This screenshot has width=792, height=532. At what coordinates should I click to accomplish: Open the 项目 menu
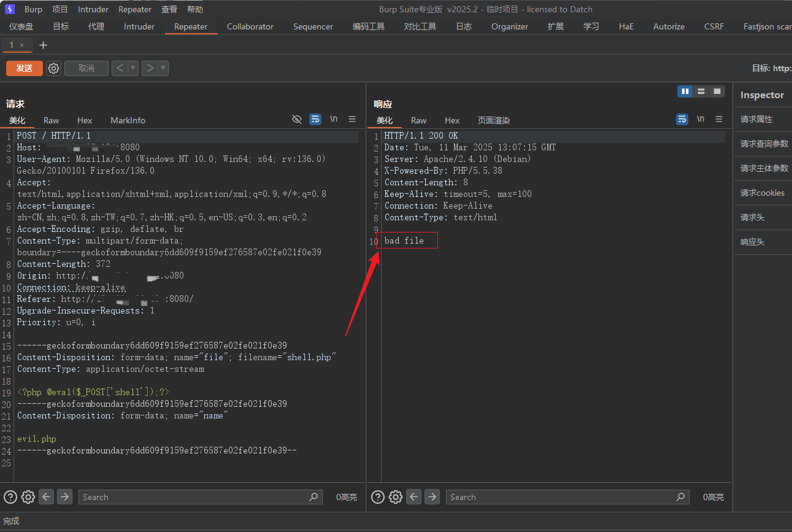point(60,9)
